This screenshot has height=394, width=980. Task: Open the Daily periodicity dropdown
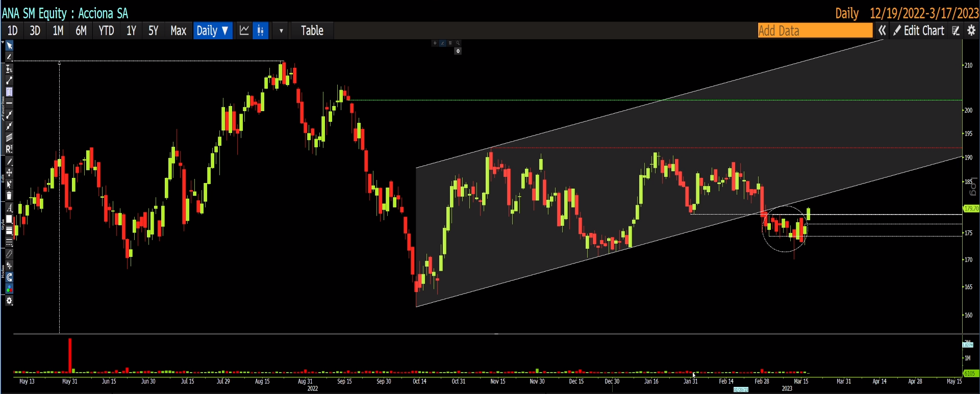tap(213, 31)
